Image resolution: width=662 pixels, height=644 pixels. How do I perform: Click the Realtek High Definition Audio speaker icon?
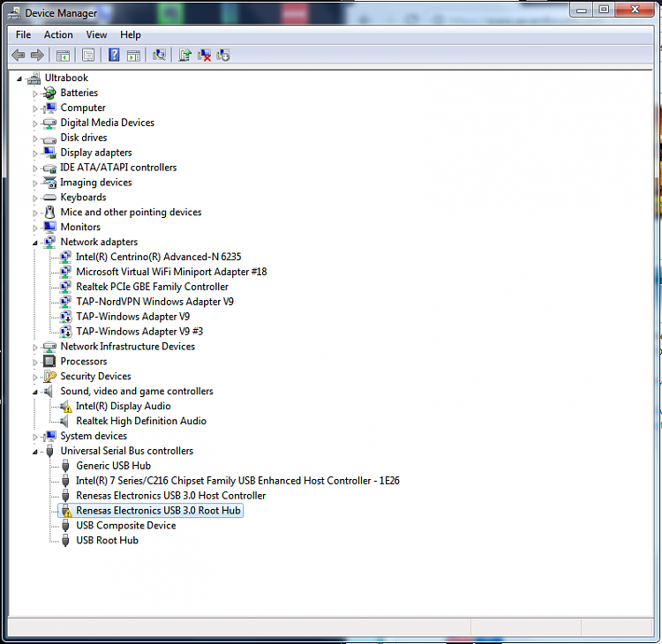(64, 421)
